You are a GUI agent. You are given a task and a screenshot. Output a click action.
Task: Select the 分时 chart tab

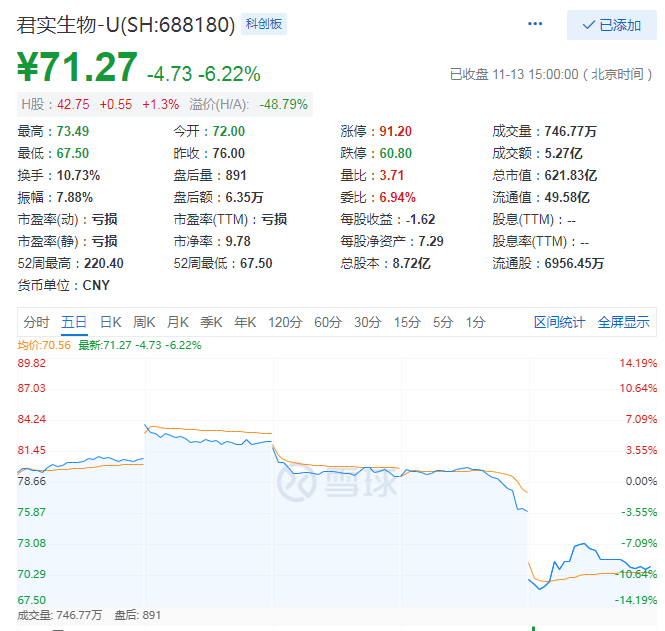(36, 322)
